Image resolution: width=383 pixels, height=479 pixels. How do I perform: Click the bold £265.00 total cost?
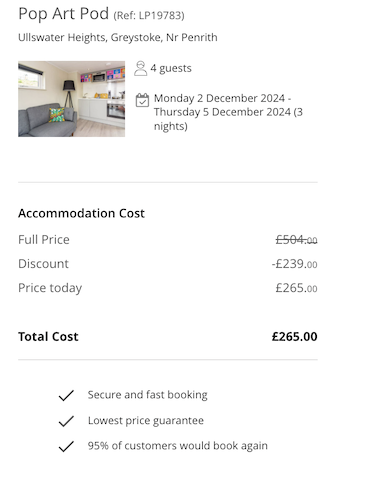(x=294, y=337)
